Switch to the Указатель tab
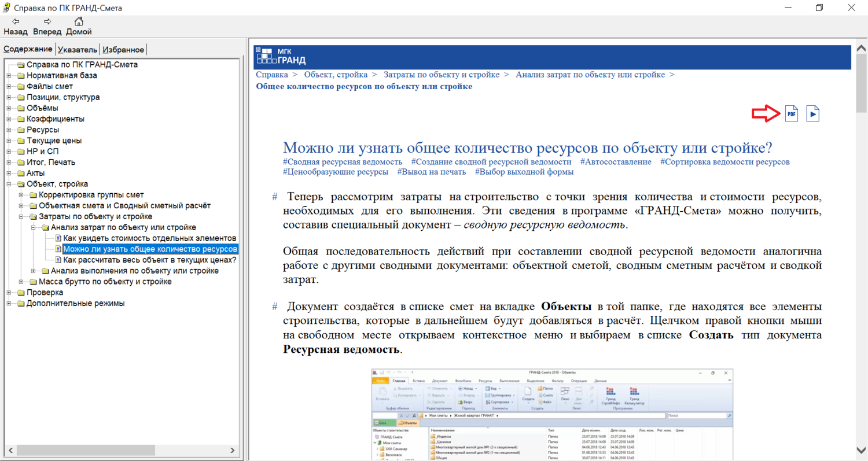Viewport: 868px width, 461px height. [78, 50]
